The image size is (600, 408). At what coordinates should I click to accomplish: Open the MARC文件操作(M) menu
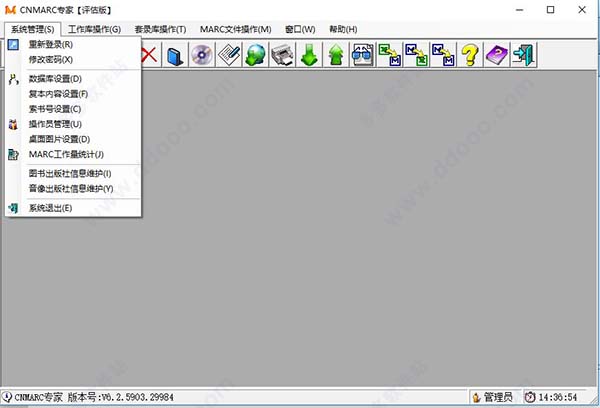236,29
